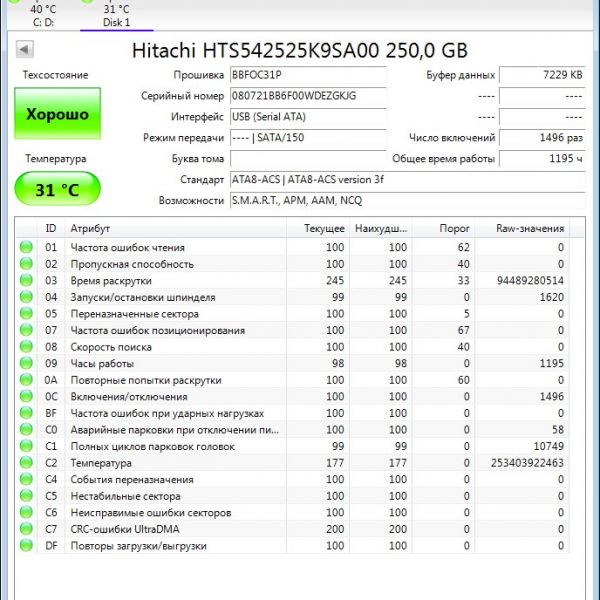The height and width of the screenshot is (600, 600).
Task: Click status icon of attribute 05
Action: [26, 313]
